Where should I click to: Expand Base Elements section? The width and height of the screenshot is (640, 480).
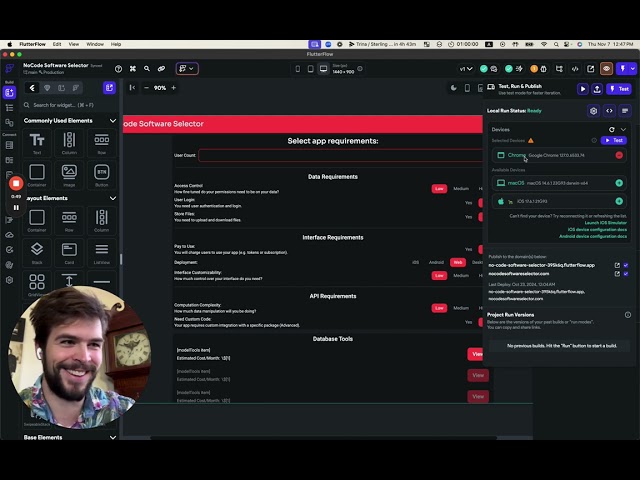[113, 438]
